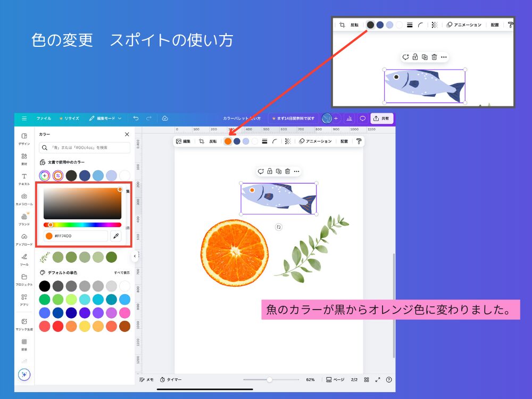This screenshot has height=399, width=532.
Task: Collapse the color panel with the side chevron
Action: click(x=135, y=256)
